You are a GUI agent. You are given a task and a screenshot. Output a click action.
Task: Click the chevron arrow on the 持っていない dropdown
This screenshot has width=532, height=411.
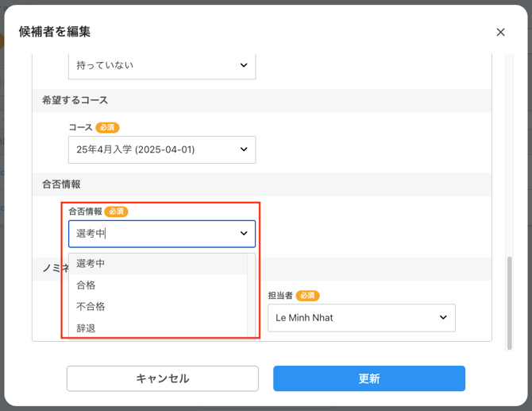[x=244, y=65]
